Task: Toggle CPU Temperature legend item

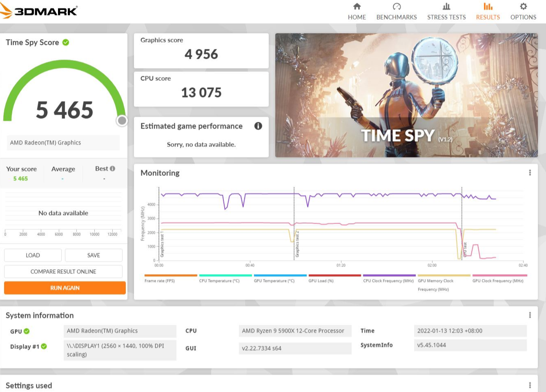Action: (x=225, y=278)
